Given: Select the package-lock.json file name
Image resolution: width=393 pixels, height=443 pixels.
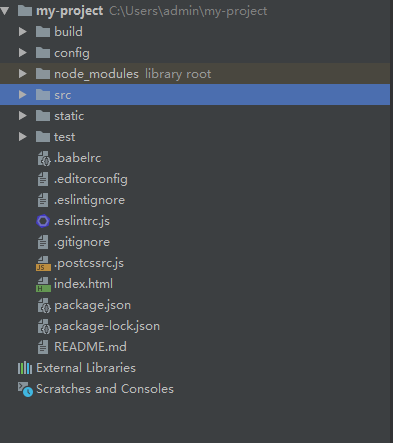Looking at the screenshot, I should 107,326.
